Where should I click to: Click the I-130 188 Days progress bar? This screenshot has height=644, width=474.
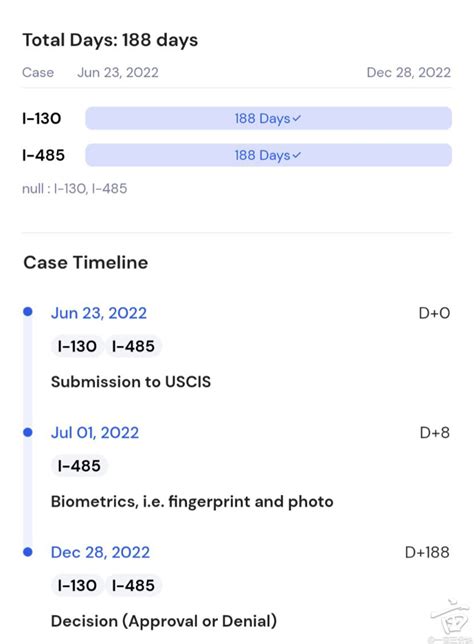(269, 118)
